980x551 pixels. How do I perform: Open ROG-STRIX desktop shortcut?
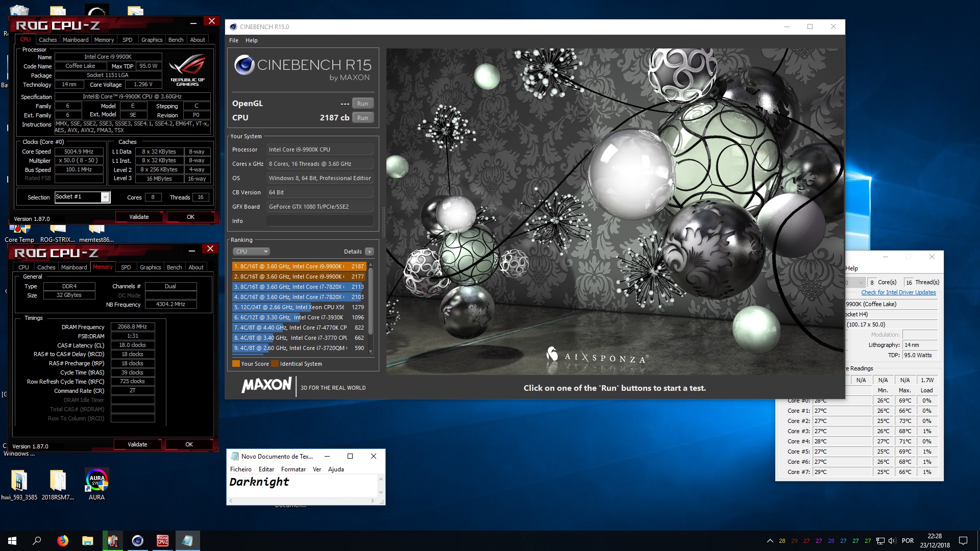(x=58, y=234)
